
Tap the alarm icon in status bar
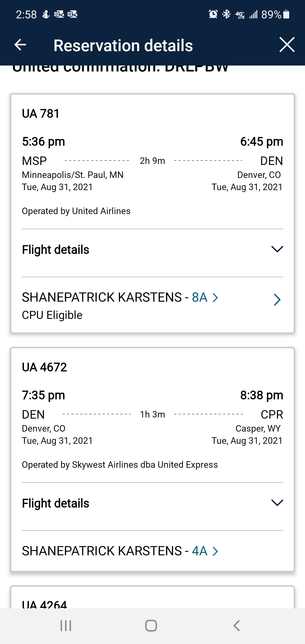coord(213,14)
